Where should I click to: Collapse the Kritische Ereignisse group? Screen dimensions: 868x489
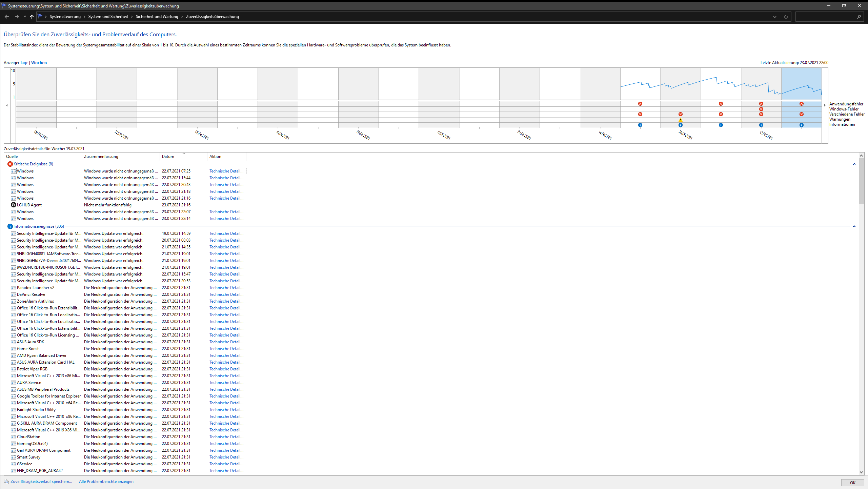(x=854, y=164)
